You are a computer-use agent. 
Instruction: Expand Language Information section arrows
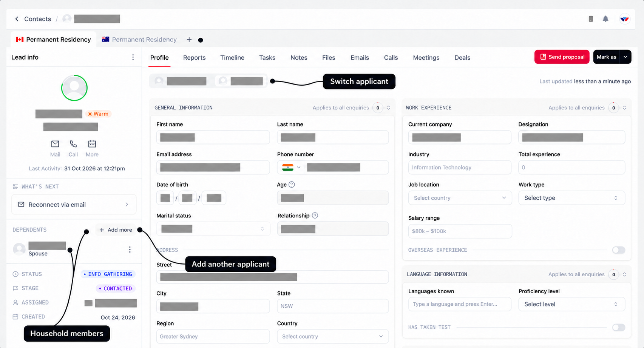(624, 274)
